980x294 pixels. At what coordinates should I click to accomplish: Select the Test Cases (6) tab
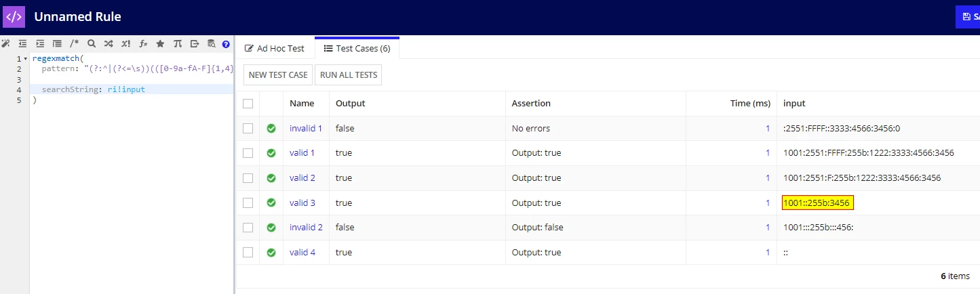click(357, 48)
